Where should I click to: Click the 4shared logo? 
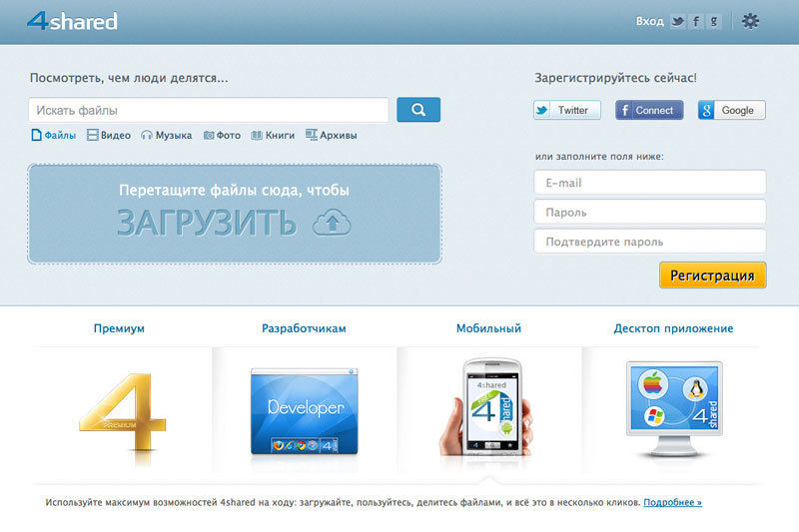click(72, 21)
